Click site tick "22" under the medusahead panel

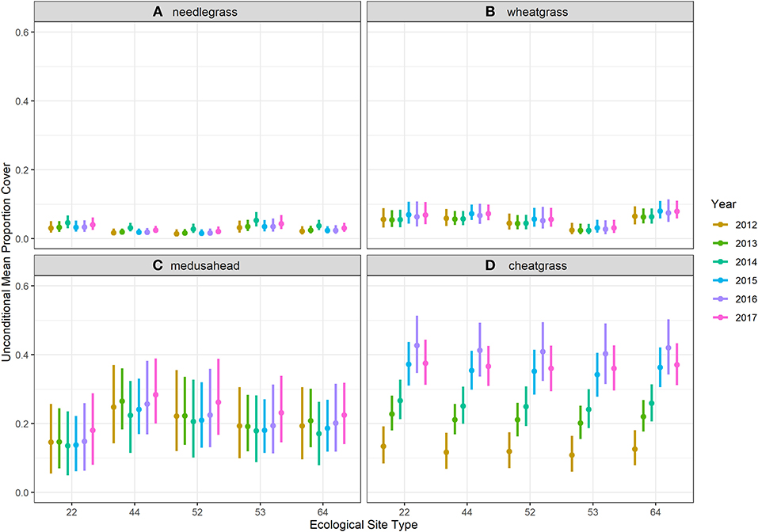71,512
